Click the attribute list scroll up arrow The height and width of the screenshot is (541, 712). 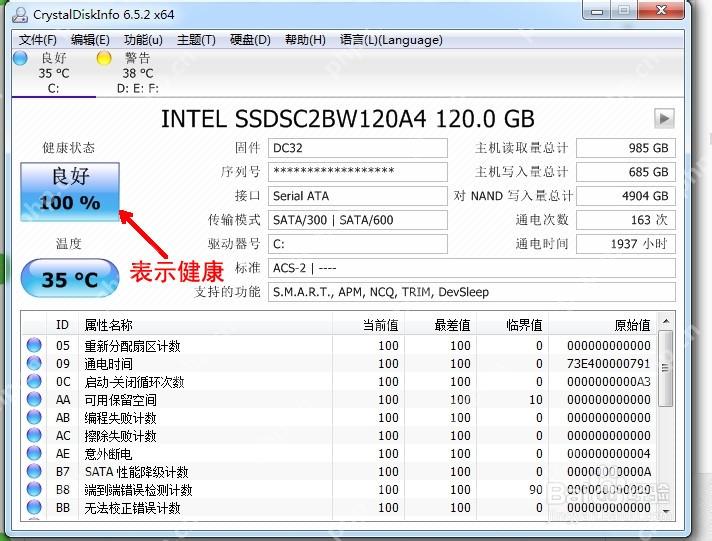[x=666, y=322]
